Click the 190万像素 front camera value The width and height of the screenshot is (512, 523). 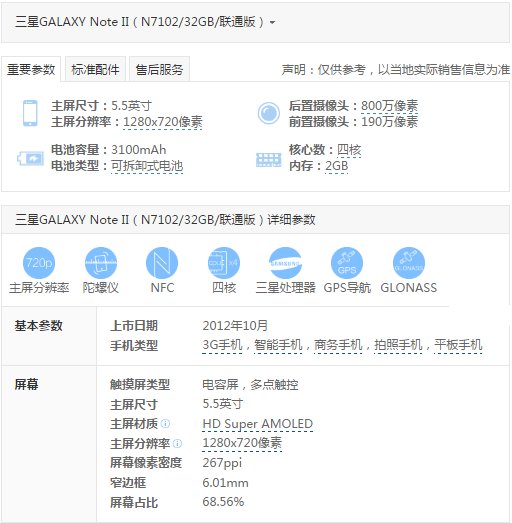click(389, 122)
